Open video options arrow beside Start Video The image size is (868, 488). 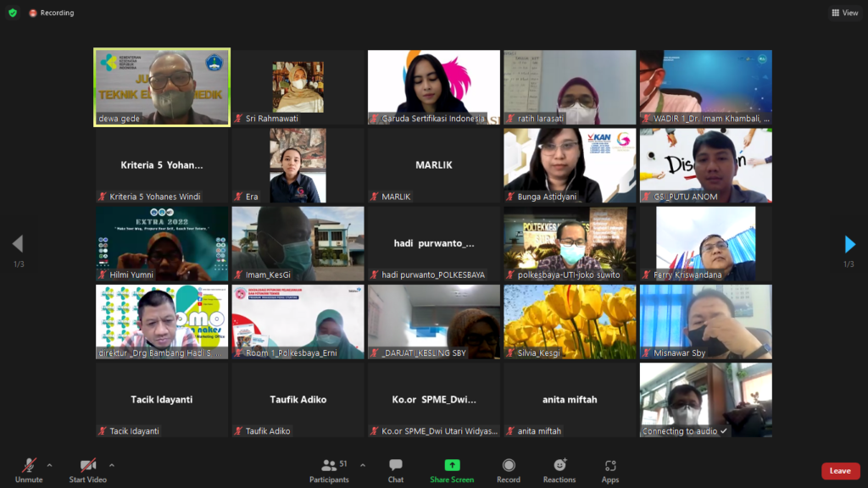point(111,465)
